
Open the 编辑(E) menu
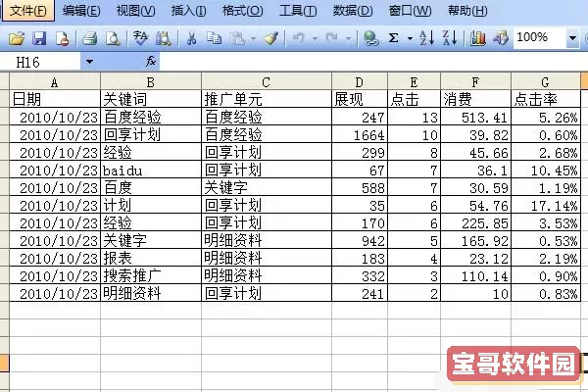pyautogui.click(x=81, y=11)
